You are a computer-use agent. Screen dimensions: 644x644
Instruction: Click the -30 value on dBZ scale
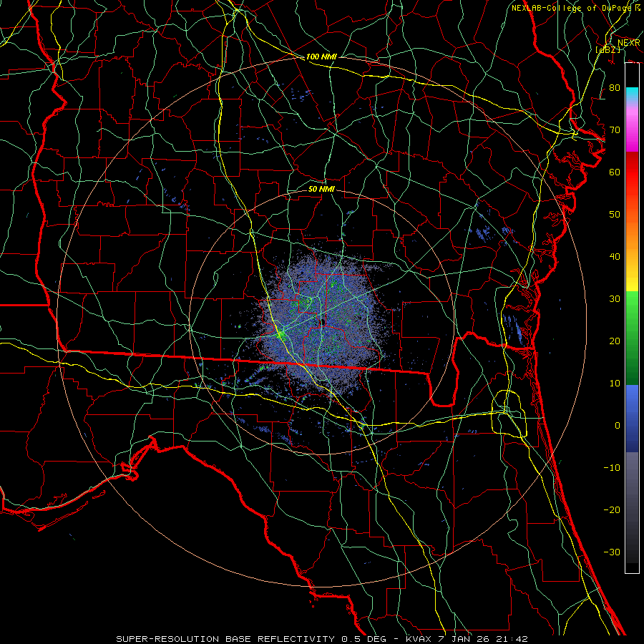coord(612,552)
